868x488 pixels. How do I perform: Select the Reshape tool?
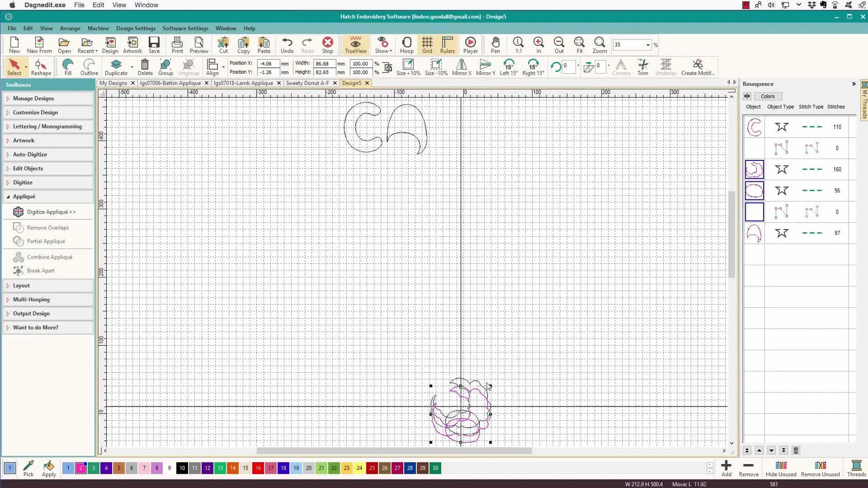pos(40,67)
